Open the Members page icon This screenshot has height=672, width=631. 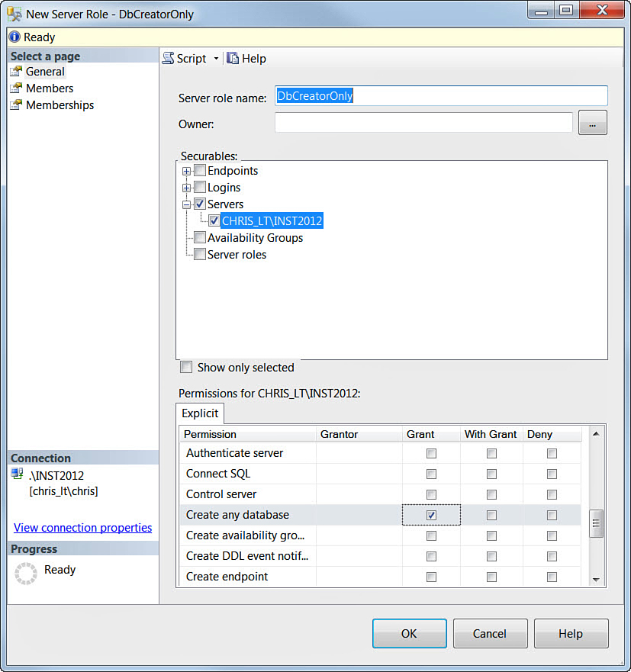(x=16, y=88)
